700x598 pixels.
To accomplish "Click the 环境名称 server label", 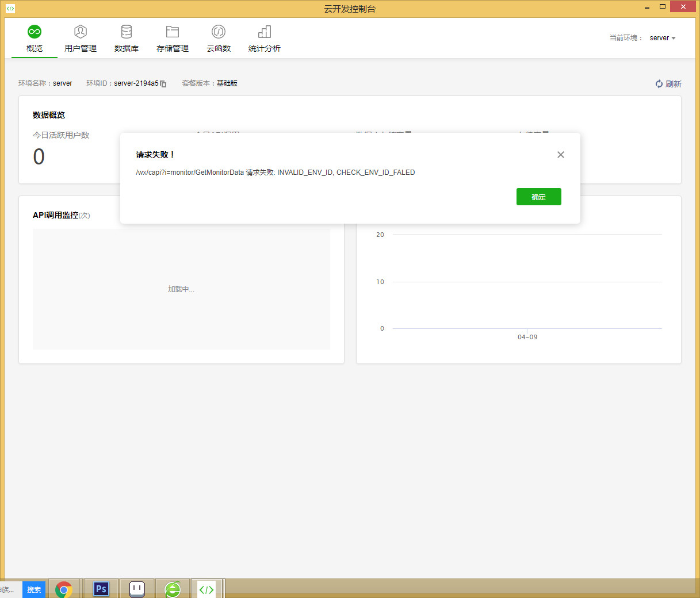I will click(x=45, y=83).
